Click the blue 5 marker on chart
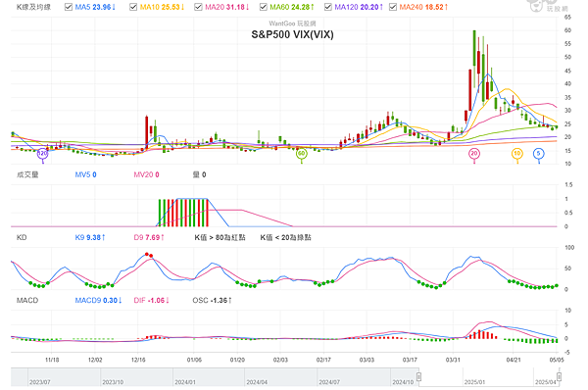Image resolution: width=588 pixels, height=390 pixels. tap(538, 154)
